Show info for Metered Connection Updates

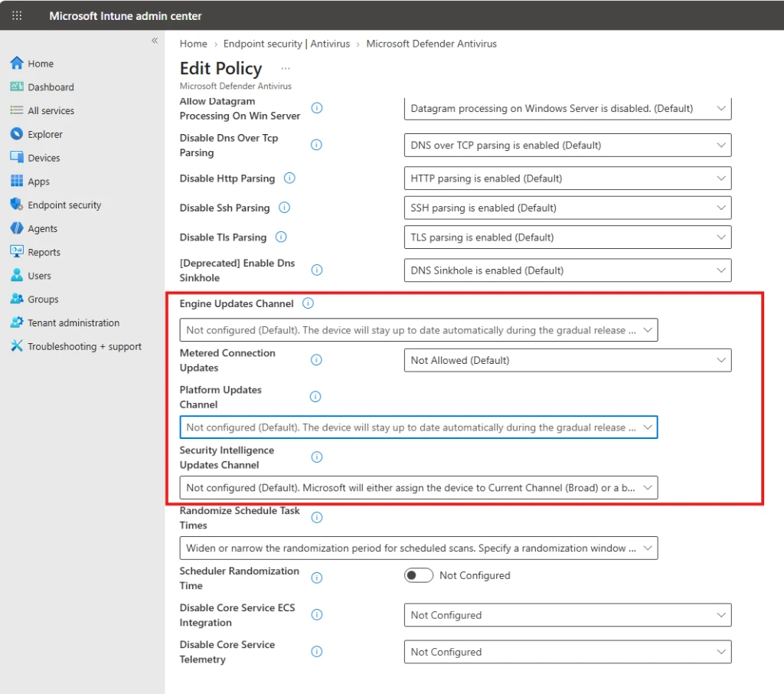316,360
